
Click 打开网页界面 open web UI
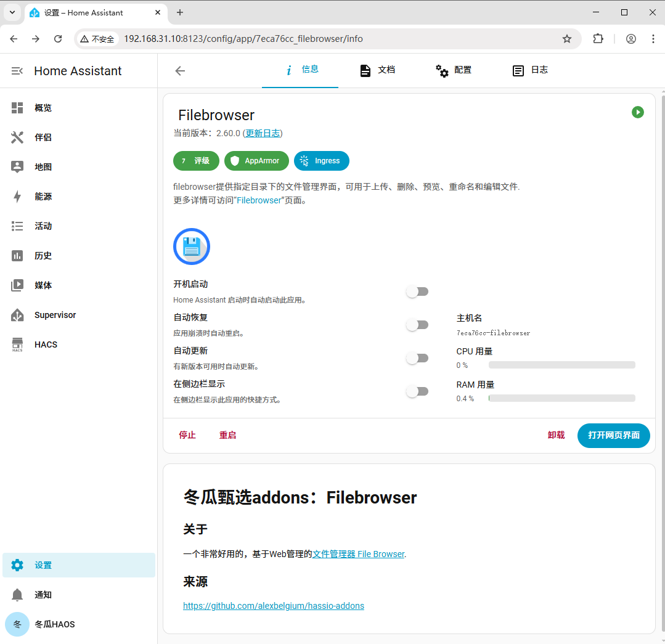[x=614, y=436]
